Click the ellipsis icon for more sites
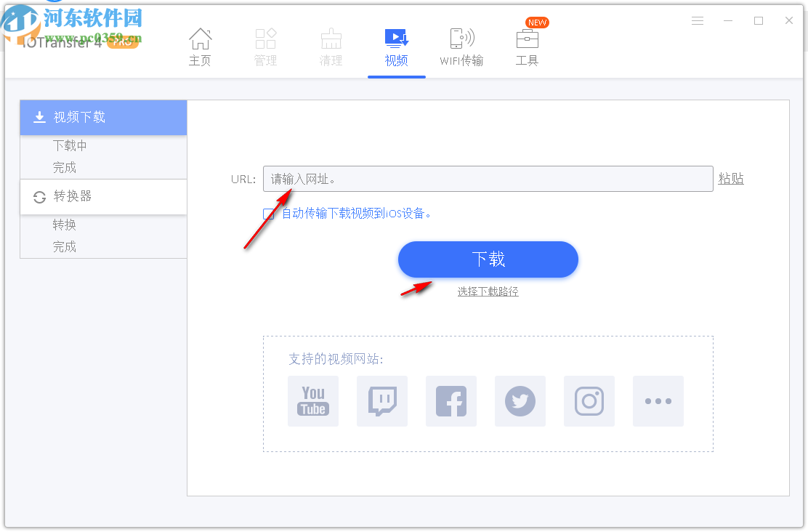The width and height of the screenshot is (808, 532). [658, 401]
